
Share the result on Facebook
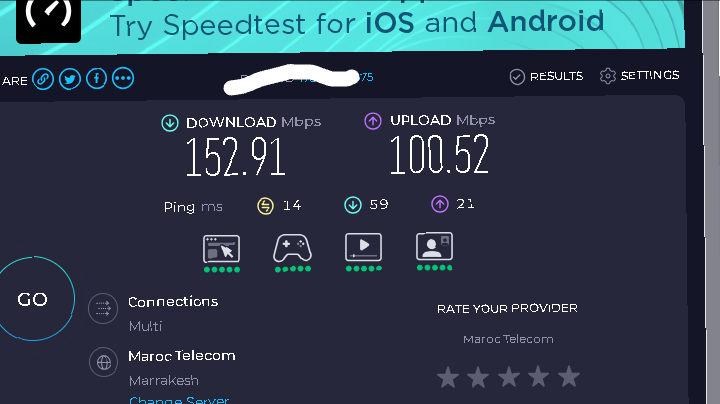(96, 79)
